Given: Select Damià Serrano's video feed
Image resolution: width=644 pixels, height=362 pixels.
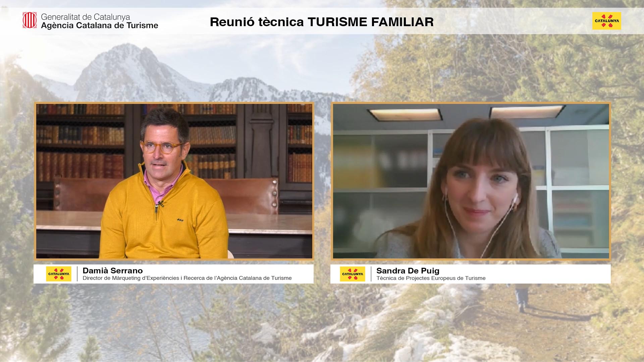Looking at the screenshot, I should [174, 181].
